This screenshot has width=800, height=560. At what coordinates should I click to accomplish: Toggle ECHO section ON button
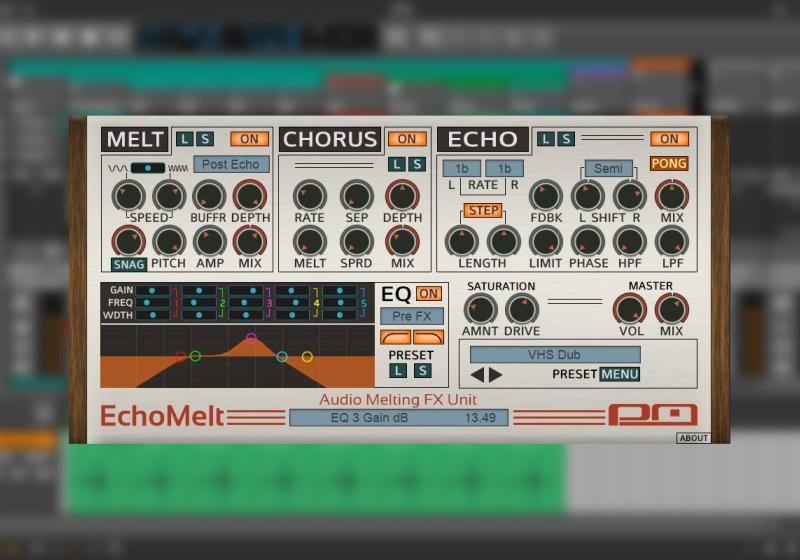[669, 139]
